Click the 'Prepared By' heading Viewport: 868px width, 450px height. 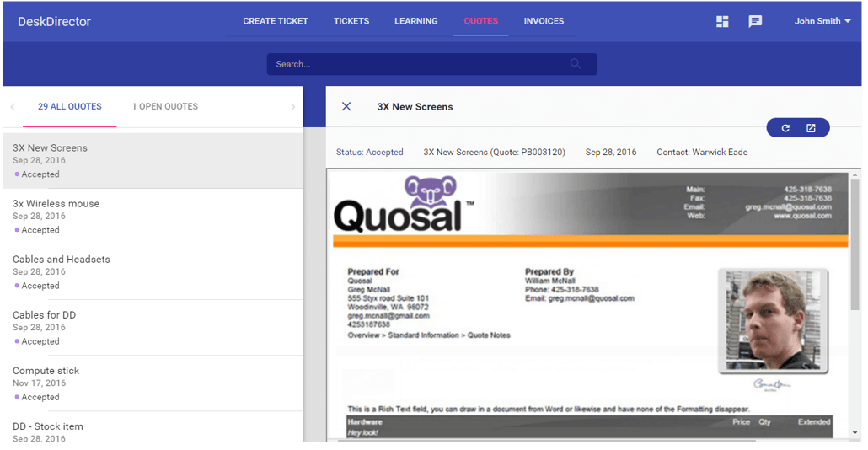tap(549, 271)
